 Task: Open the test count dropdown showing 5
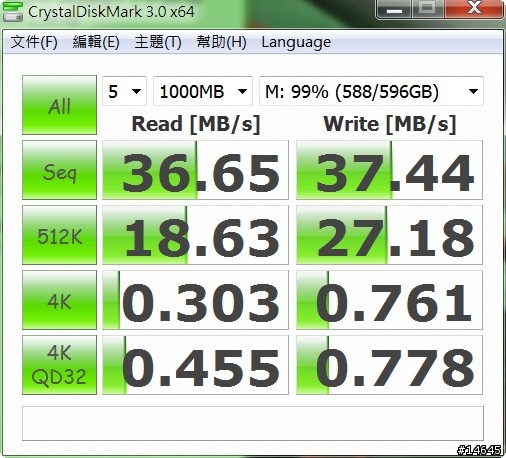tap(124, 91)
